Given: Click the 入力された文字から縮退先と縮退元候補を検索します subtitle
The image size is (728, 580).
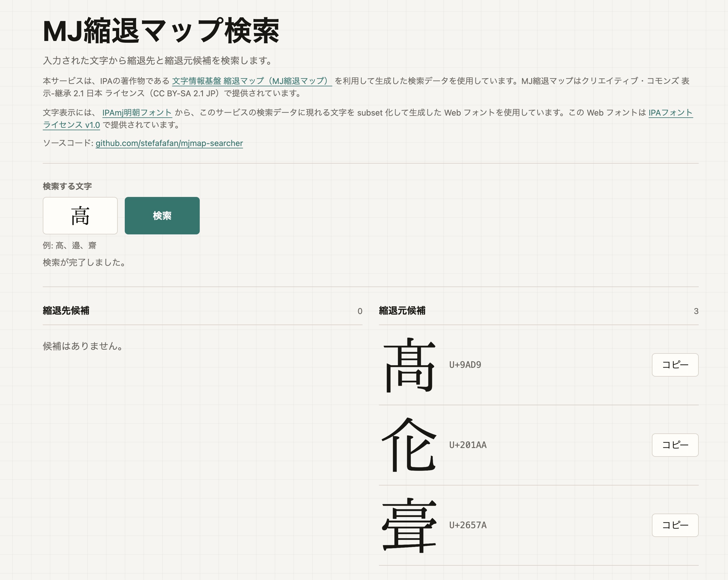Looking at the screenshot, I should coord(158,61).
